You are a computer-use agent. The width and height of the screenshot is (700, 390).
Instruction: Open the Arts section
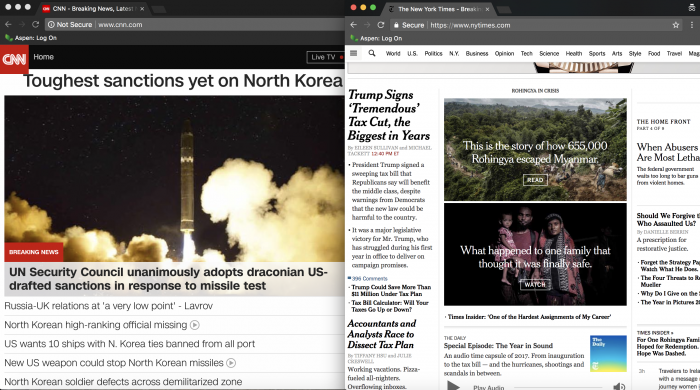617,54
